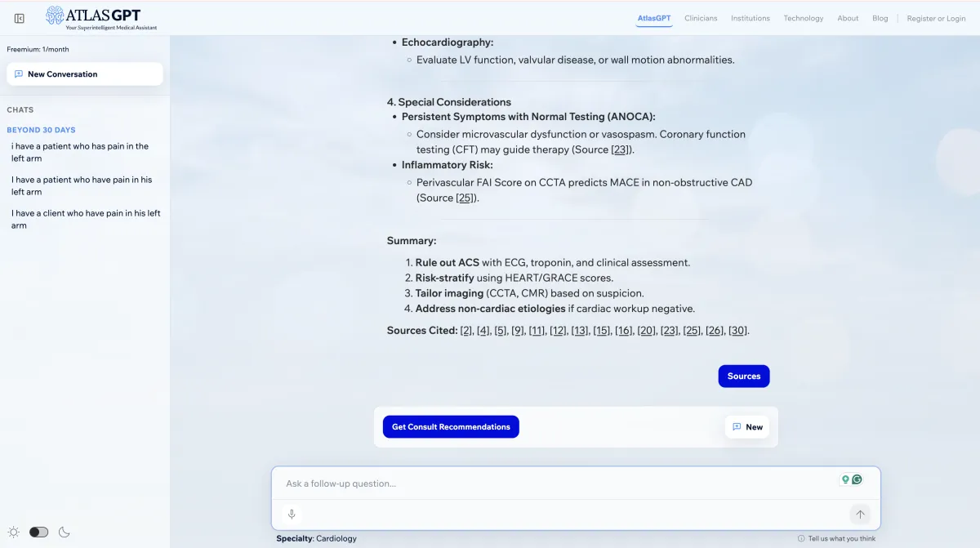
Task: Toggle the light/dark theme switch
Action: point(38,532)
